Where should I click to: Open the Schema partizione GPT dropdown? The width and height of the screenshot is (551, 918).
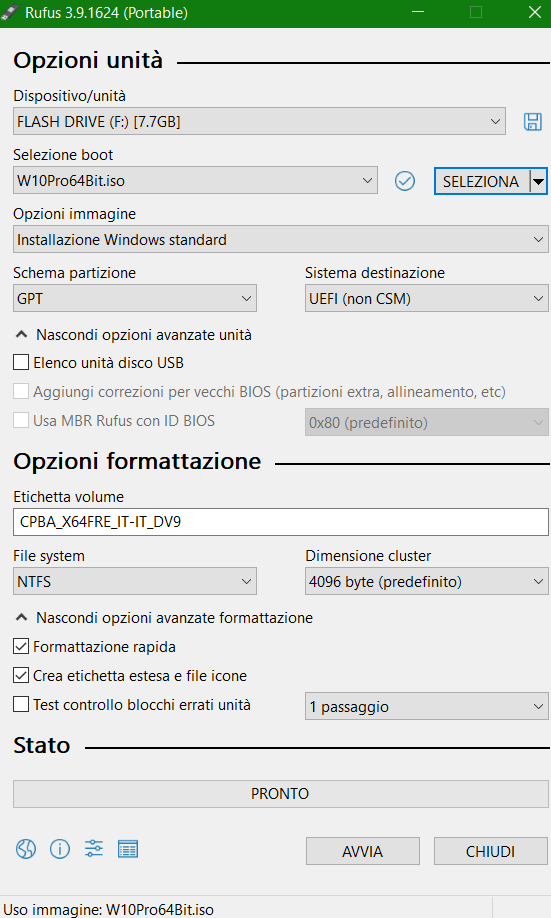135,299
